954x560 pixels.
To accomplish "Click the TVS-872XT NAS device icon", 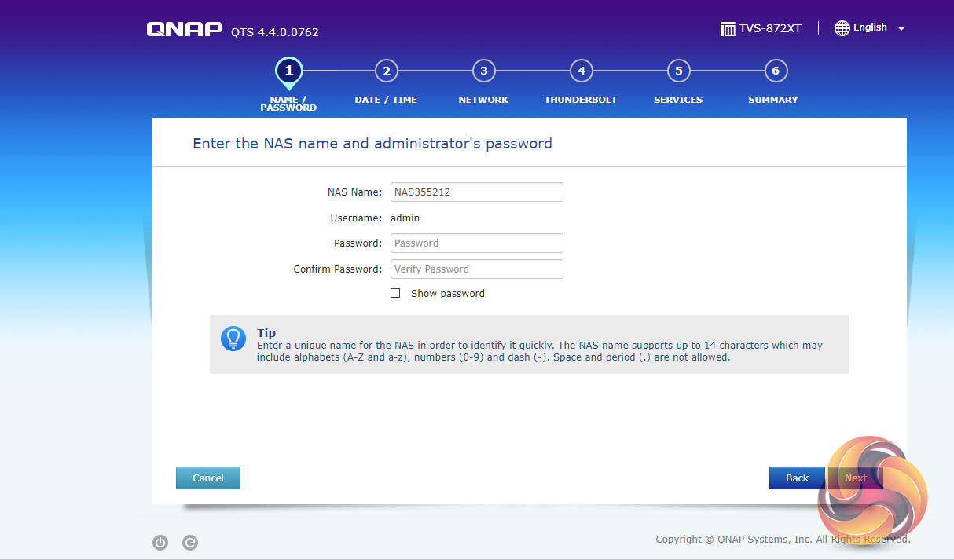I will (728, 29).
